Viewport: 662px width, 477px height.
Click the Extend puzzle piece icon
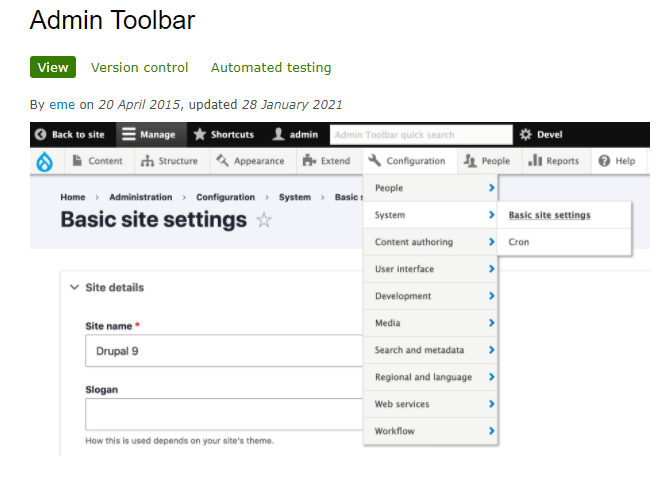coord(309,160)
